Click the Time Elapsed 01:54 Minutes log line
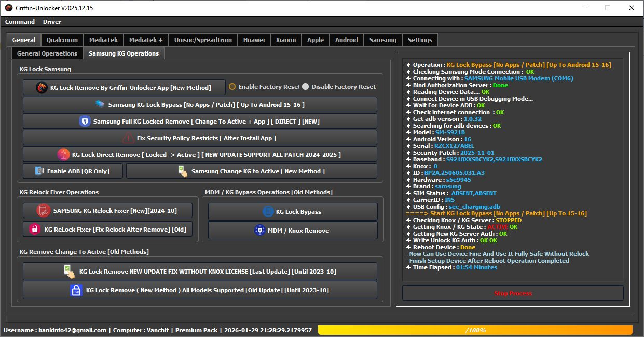Image resolution: width=644 pixels, height=337 pixels. coord(451,267)
